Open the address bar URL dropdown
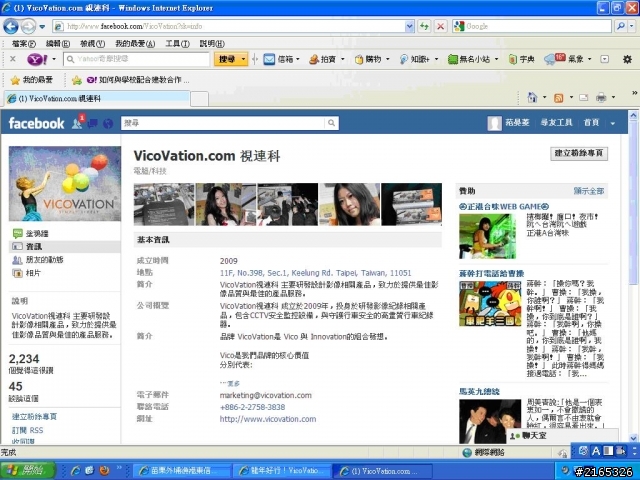The image size is (640, 480). click(x=409, y=27)
